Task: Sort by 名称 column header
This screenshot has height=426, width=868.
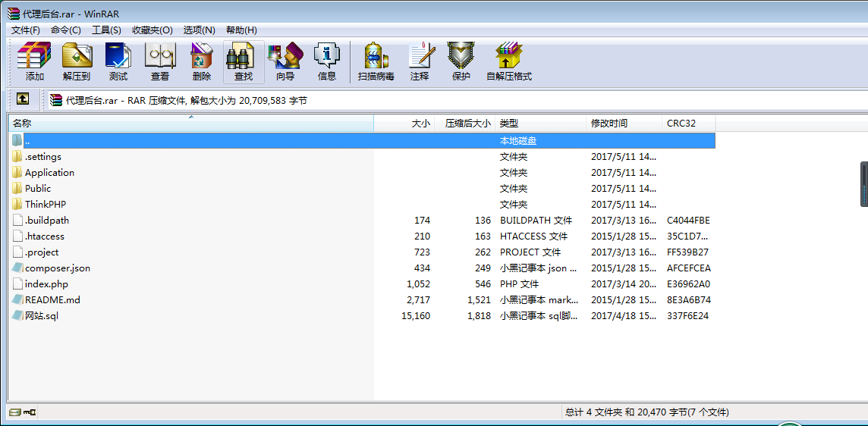Action: pos(191,124)
